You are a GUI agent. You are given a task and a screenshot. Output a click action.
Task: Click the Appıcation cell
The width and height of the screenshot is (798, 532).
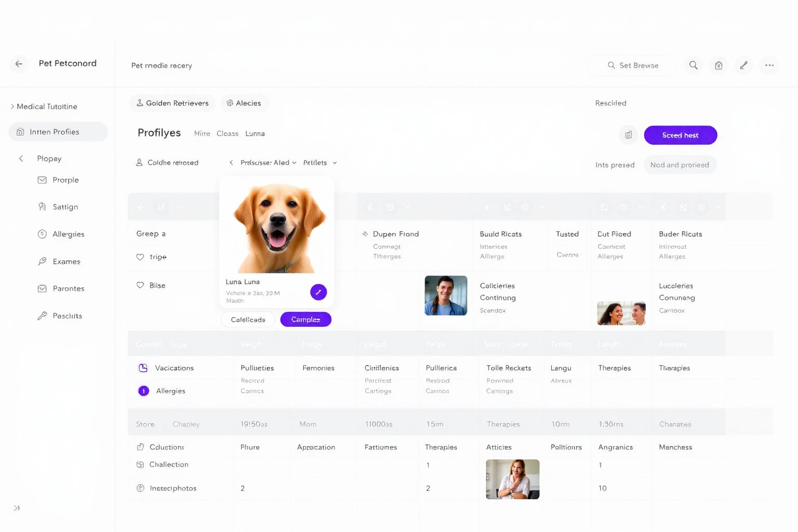click(316, 447)
